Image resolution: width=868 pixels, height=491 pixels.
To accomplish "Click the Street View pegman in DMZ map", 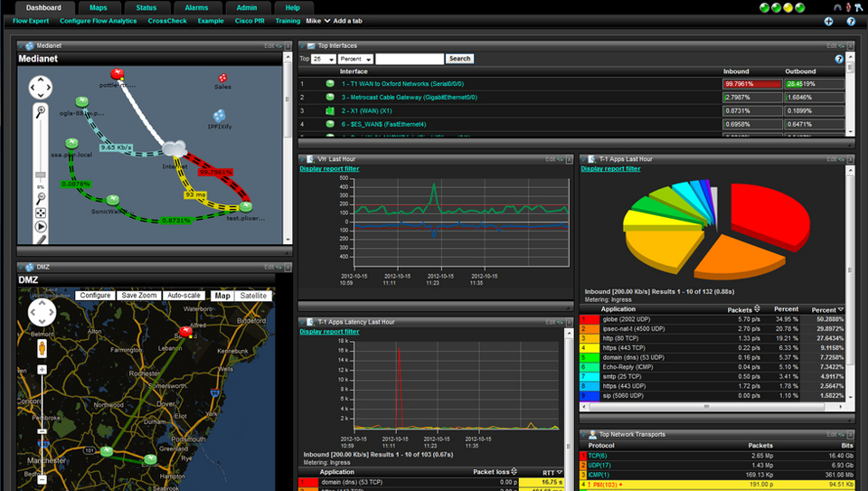I will (x=42, y=348).
